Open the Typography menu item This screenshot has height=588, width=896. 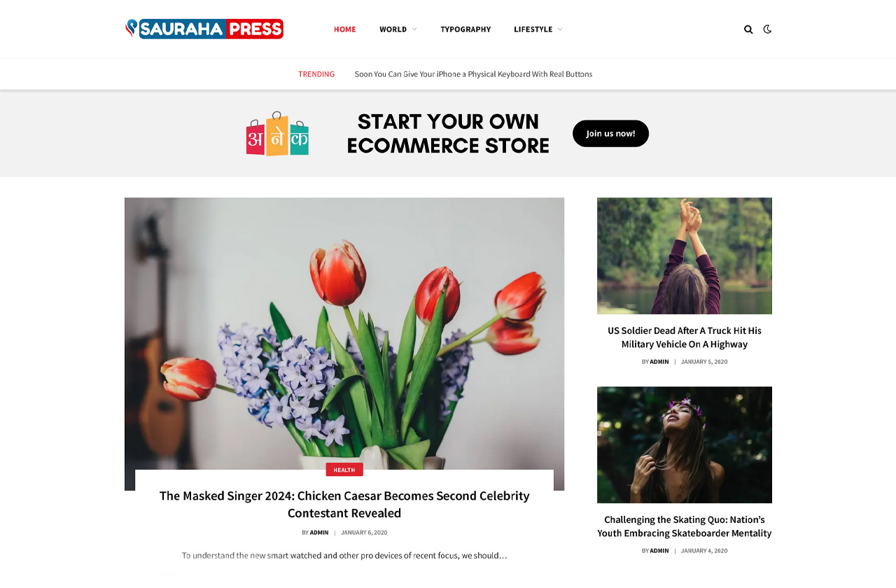[x=465, y=29]
